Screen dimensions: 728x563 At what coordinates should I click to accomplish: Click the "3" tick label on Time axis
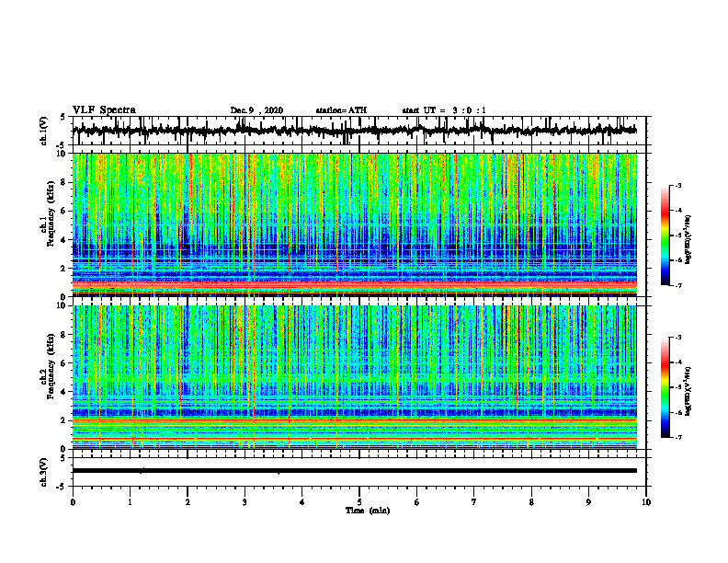pos(245,502)
